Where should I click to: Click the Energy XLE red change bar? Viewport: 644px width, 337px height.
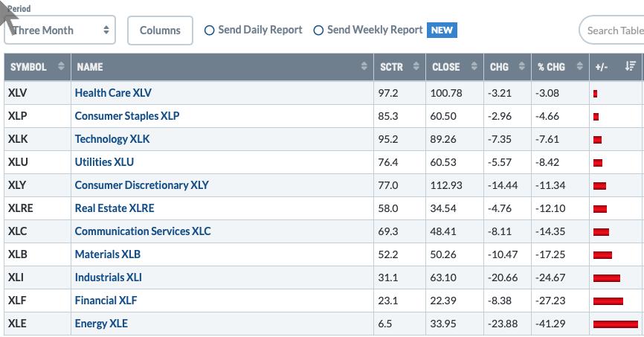tap(616, 324)
